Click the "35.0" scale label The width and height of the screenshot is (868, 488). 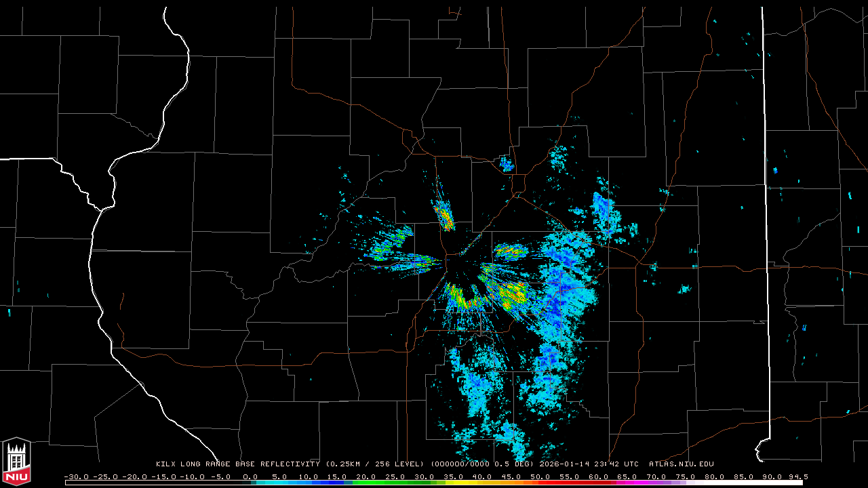pos(454,476)
